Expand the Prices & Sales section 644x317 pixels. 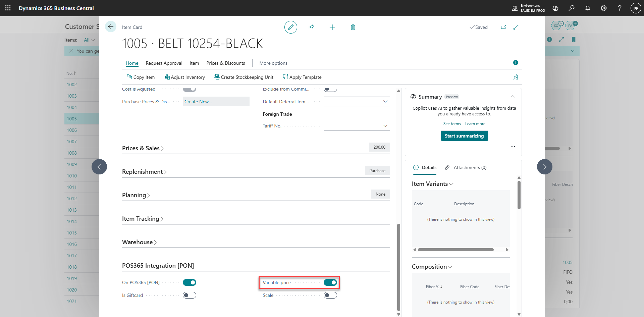click(143, 148)
